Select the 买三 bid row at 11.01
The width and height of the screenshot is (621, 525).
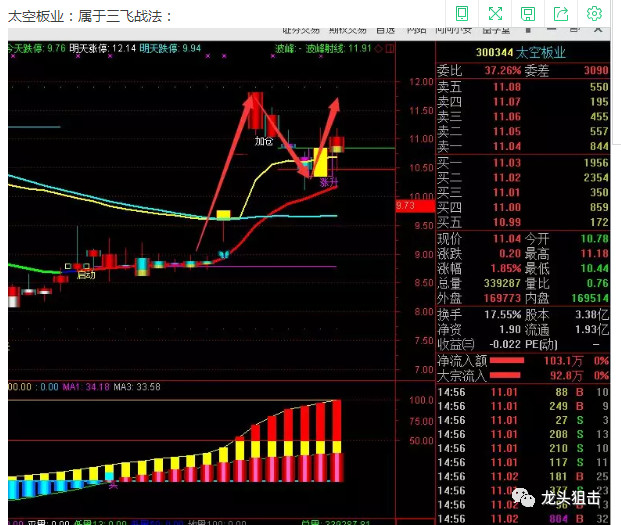[x=523, y=192]
